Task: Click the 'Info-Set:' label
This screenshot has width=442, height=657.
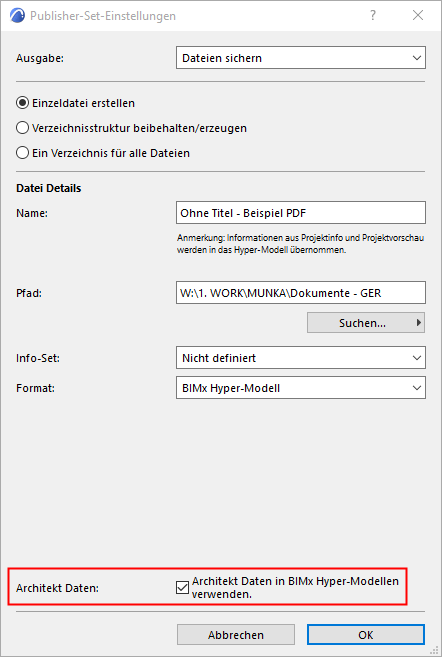Action: pyautogui.click(x=38, y=358)
